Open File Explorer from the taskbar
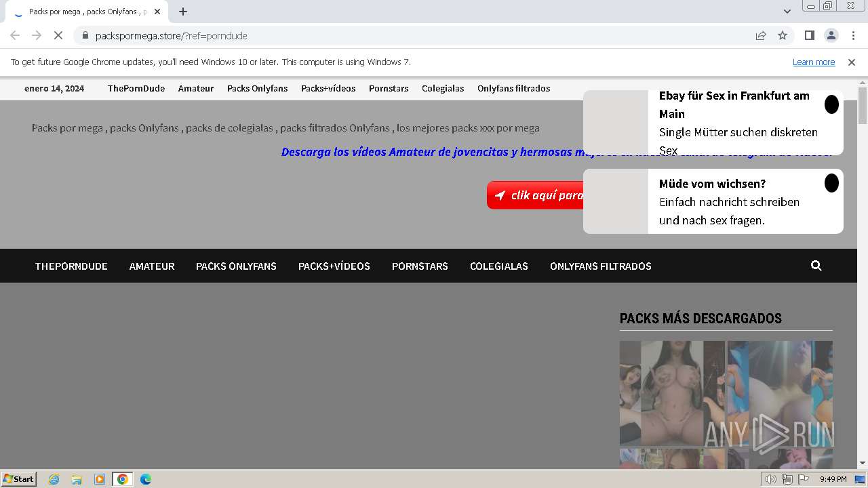This screenshot has width=868, height=488. [x=77, y=479]
